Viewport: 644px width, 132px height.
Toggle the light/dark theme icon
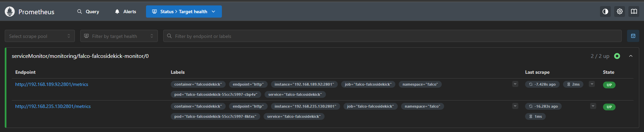(605, 12)
